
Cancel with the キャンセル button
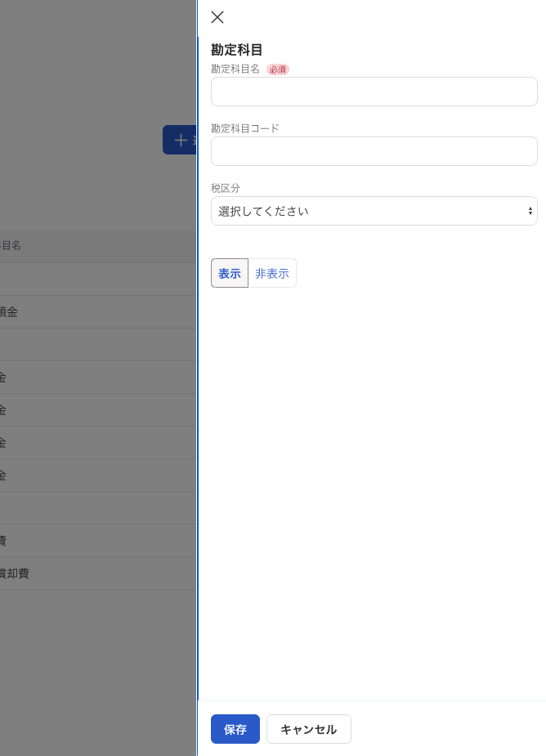pos(309,729)
